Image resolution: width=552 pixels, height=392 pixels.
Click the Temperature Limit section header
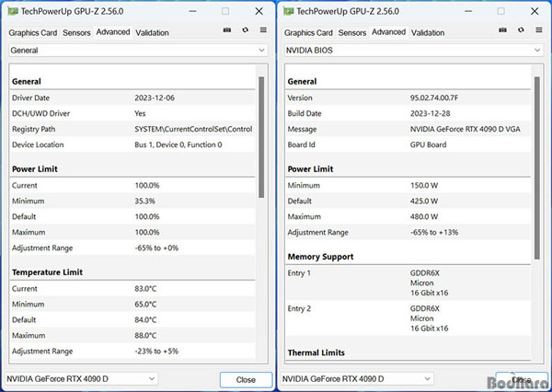click(x=47, y=272)
